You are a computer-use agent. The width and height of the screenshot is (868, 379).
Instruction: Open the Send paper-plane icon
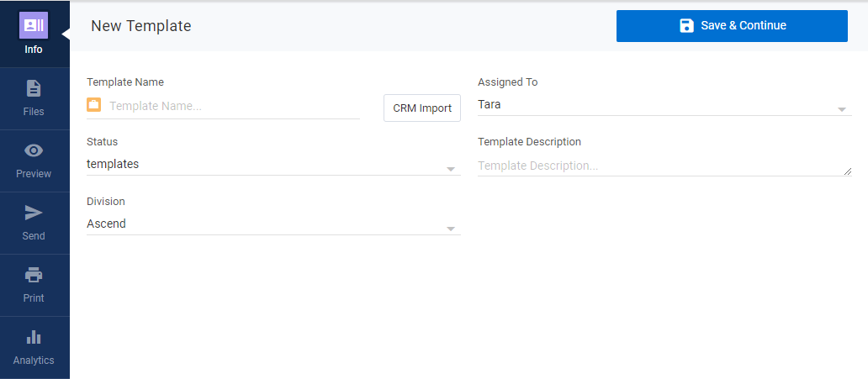[x=34, y=213]
